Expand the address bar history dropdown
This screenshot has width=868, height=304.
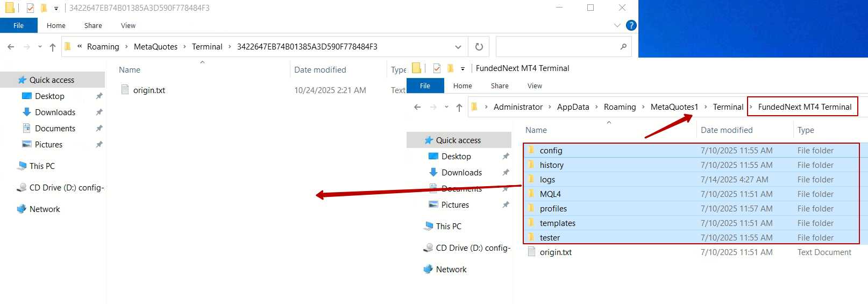click(x=458, y=47)
